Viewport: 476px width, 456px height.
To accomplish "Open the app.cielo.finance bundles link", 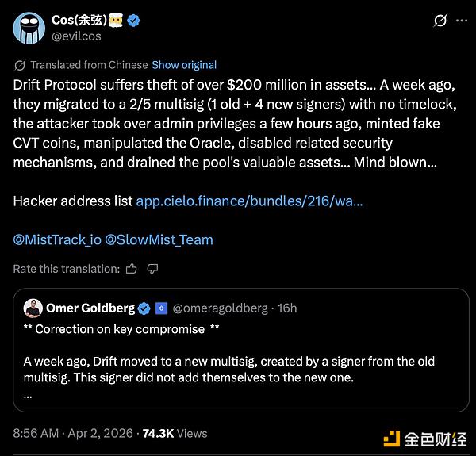I will [250, 201].
